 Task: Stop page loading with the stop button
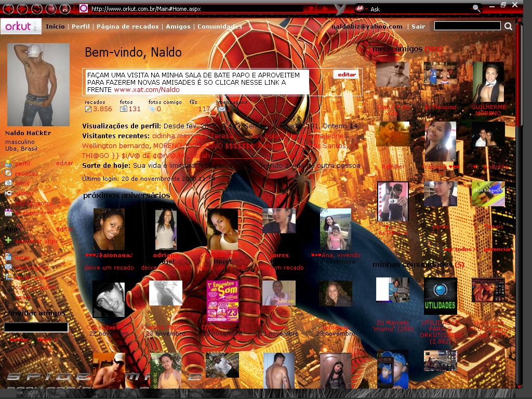pyautogui.click(x=51, y=8)
